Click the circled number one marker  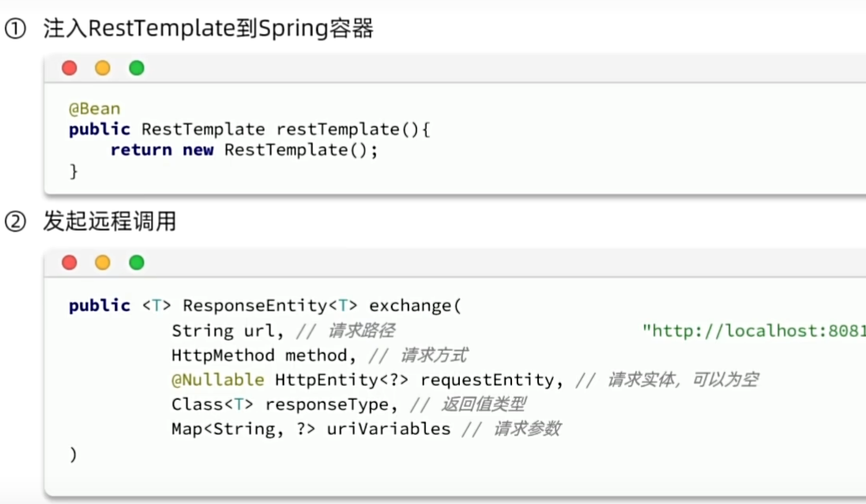pyautogui.click(x=15, y=30)
